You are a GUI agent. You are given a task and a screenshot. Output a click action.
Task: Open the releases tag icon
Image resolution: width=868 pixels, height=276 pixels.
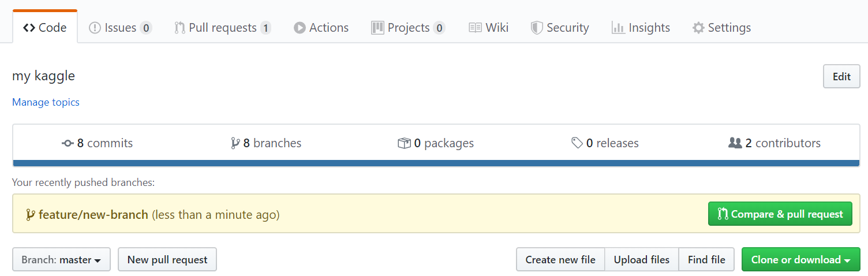[577, 143]
